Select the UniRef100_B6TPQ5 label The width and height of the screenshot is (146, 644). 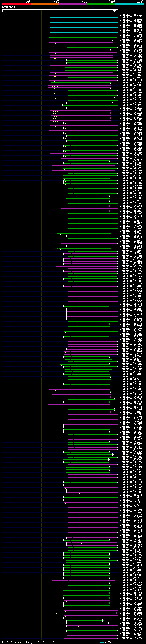pyautogui.click(x=131, y=153)
